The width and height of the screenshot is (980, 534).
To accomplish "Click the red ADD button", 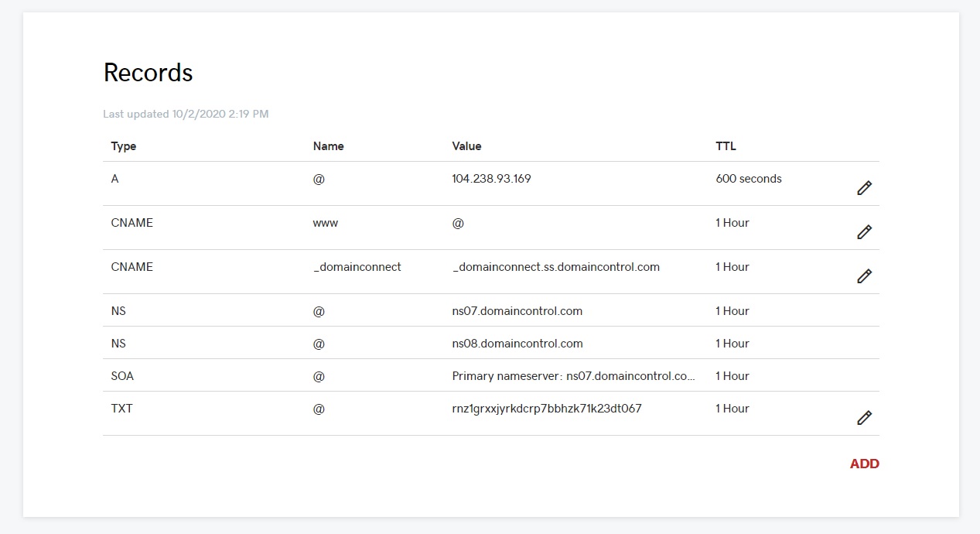I will click(x=864, y=464).
